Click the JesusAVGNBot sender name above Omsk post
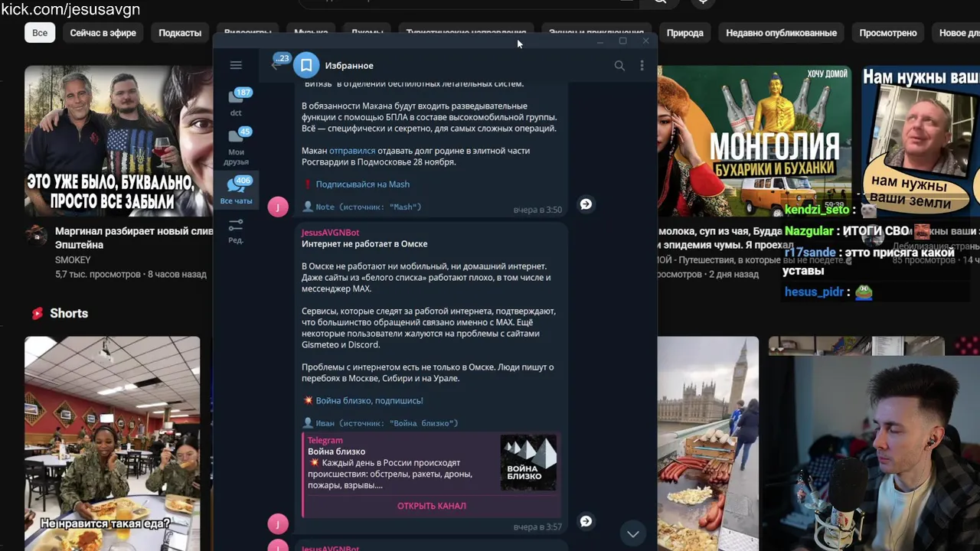Viewport: 980px width, 551px height. coord(330,233)
